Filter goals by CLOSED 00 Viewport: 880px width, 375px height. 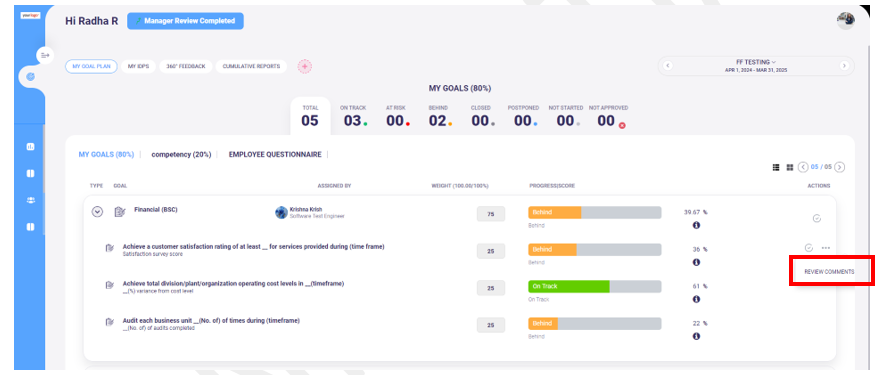point(483,116)
